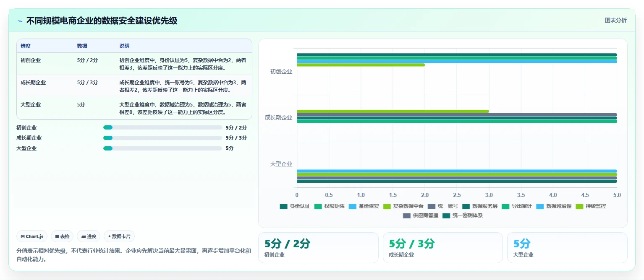Click the 数据 column header
Viewport: 644px width, 280px height.
click(82, 46)
